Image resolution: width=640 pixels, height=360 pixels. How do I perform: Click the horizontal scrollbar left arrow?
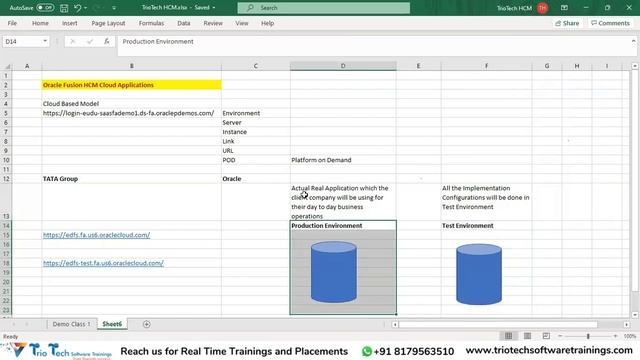(395, 324)
